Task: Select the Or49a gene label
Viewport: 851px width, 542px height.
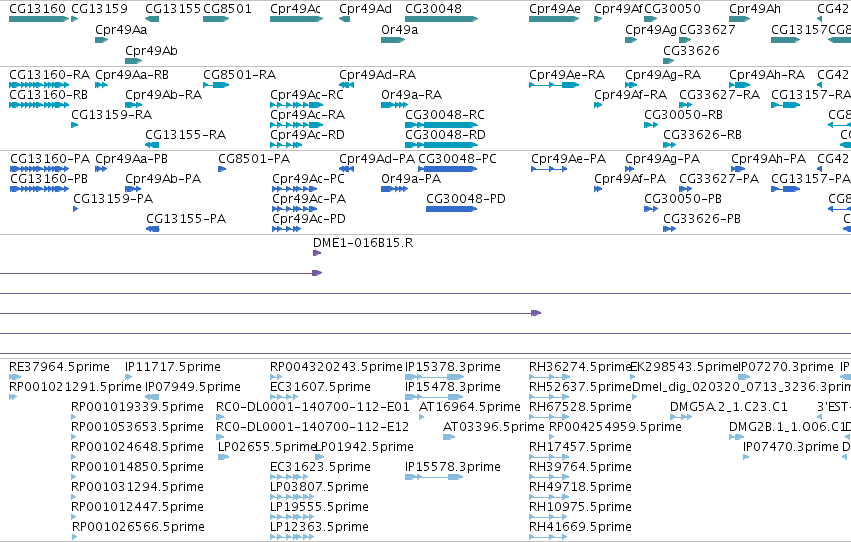Action: [399, 30]
